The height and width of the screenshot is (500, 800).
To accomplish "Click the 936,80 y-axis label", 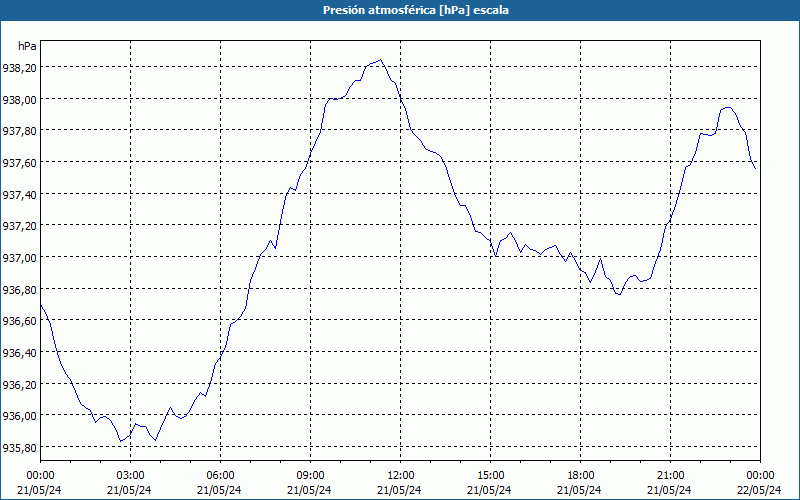I will click(19, 289).
